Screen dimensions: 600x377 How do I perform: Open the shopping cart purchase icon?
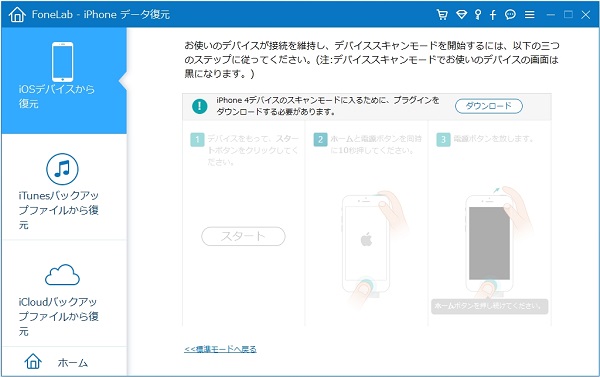(x=442, y=15)
